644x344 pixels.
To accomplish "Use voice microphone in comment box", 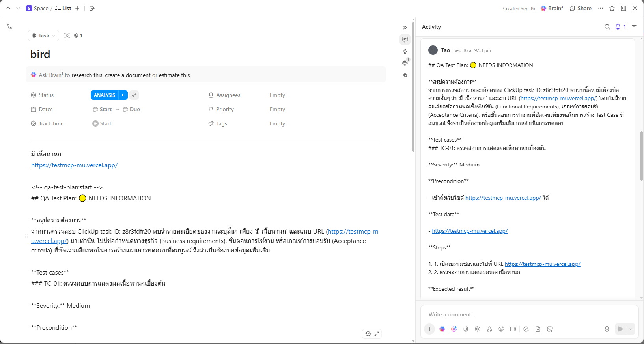I will pos(607,329).
